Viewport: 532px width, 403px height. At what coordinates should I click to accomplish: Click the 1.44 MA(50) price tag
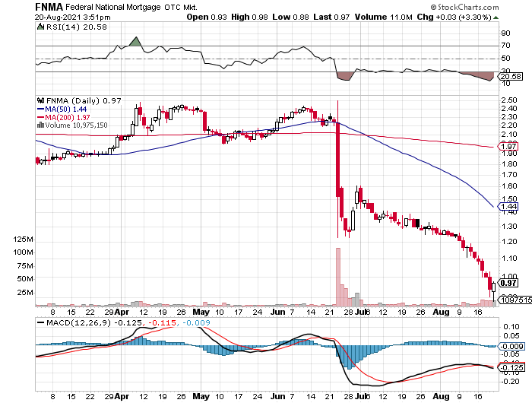coord(508,206)
